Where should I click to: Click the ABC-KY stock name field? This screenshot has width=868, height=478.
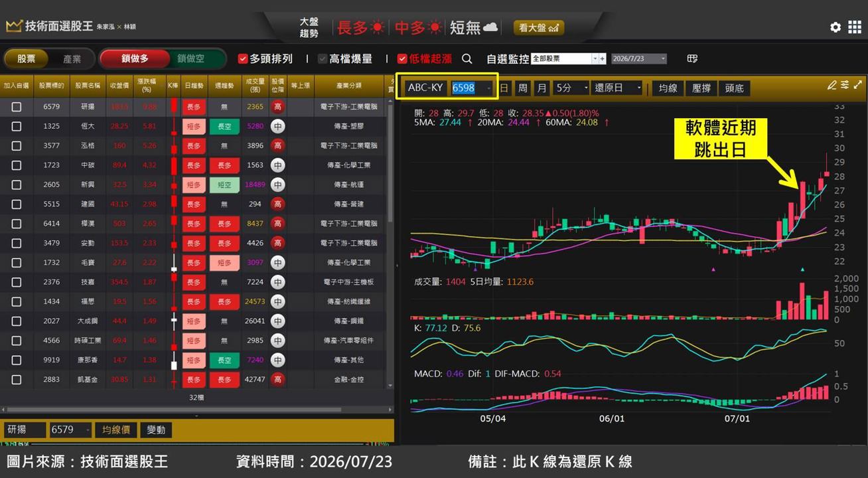(425, 88)
